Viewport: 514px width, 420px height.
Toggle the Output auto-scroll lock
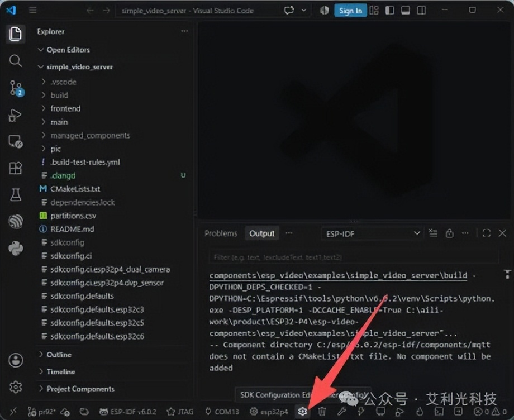pos(449,233)
